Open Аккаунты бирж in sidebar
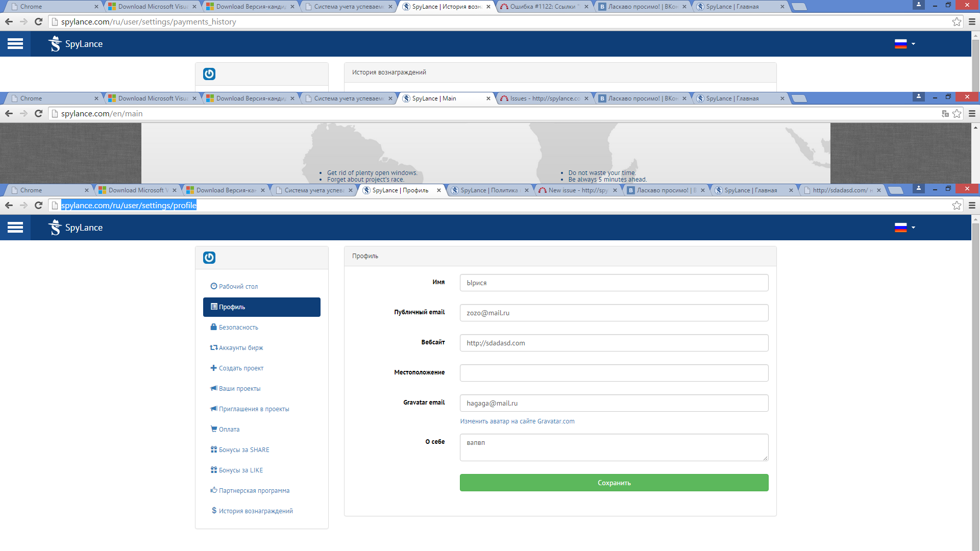 click(240, 348)
